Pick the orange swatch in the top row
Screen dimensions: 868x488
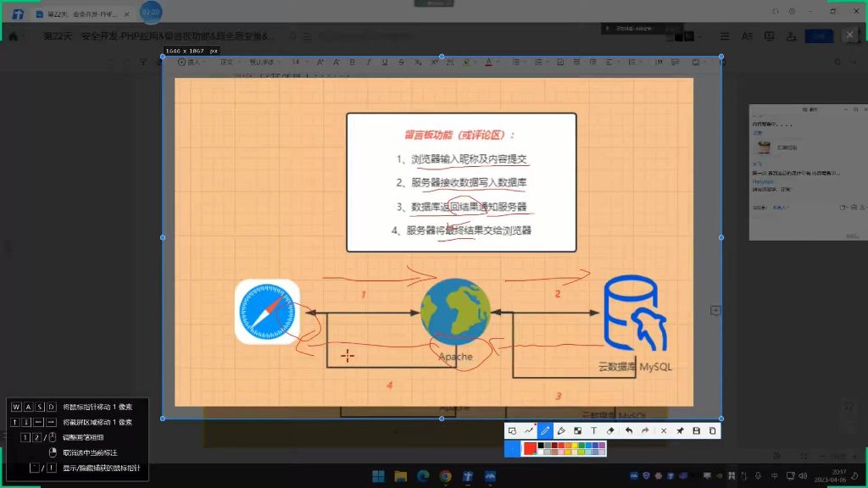pos(568,446)
